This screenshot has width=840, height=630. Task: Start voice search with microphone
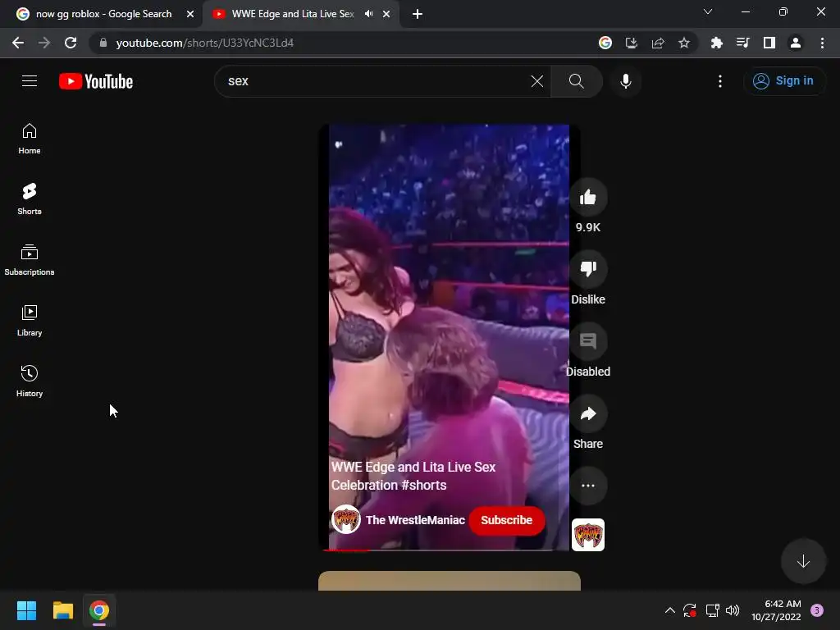[x=626, y=81]
